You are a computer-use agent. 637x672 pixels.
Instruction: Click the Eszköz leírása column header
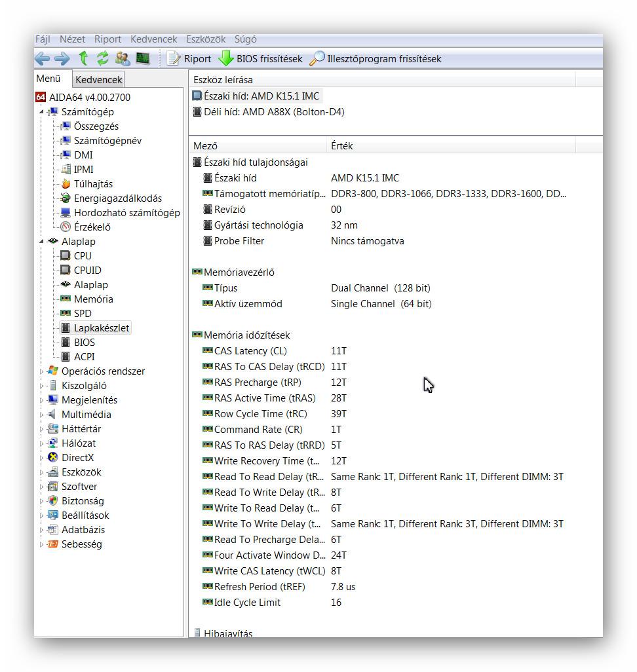tap(382, 80)
